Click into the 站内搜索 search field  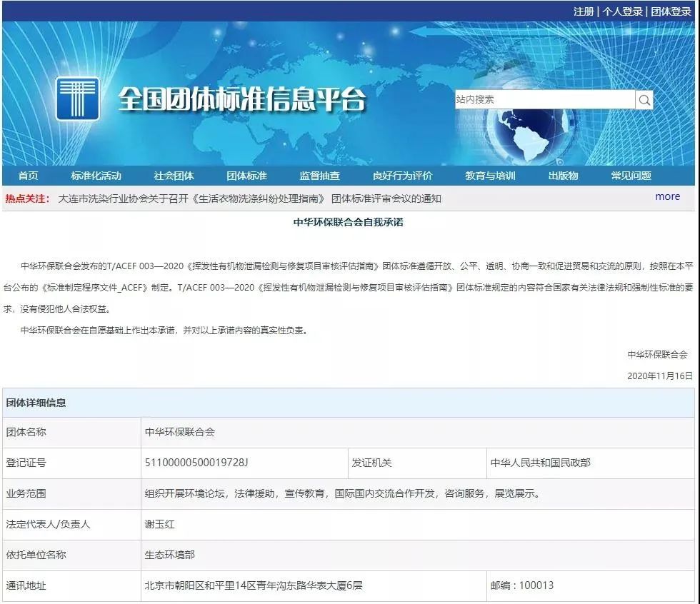click(544, 99)
